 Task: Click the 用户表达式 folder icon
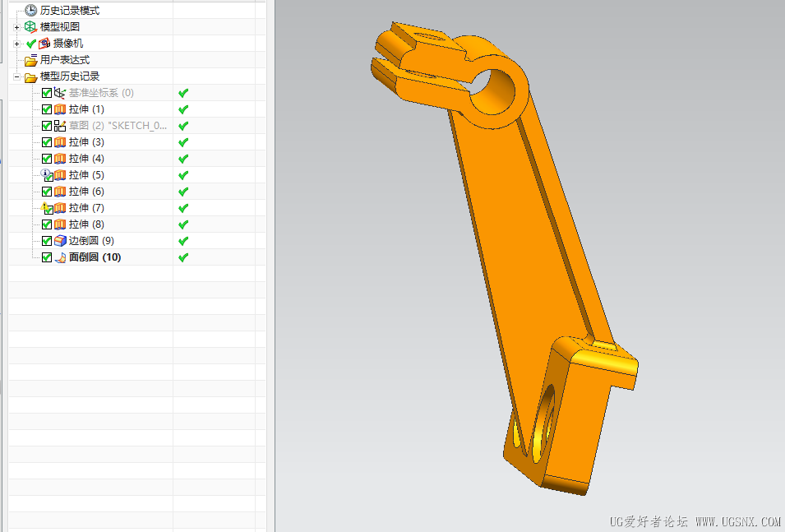31,60
